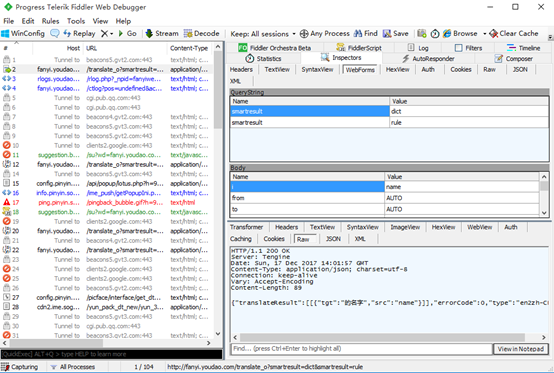Expand the Browse dropdown arrow

484,34
